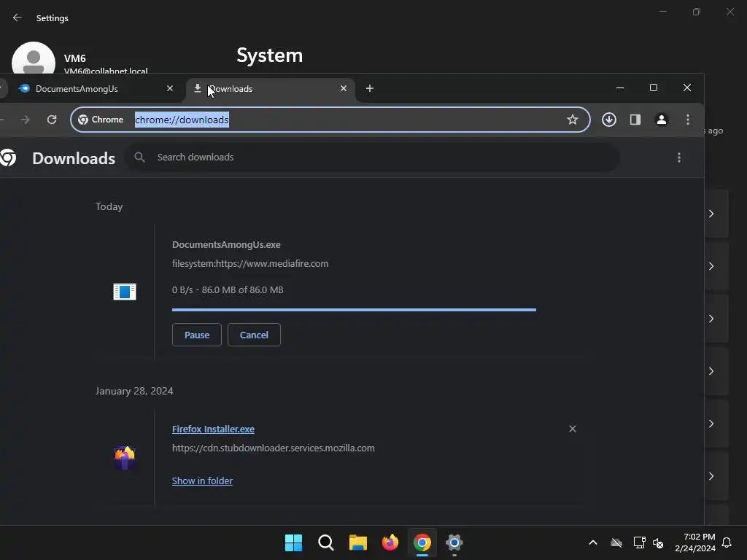Click the Search downloads field
This screenshot has height=560, width=747.
coord(371,157)
